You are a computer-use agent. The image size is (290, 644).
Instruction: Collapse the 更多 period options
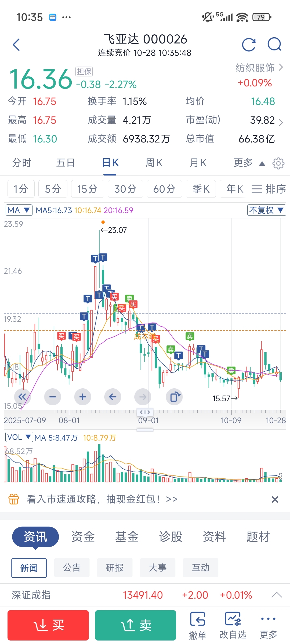(249, 163)
